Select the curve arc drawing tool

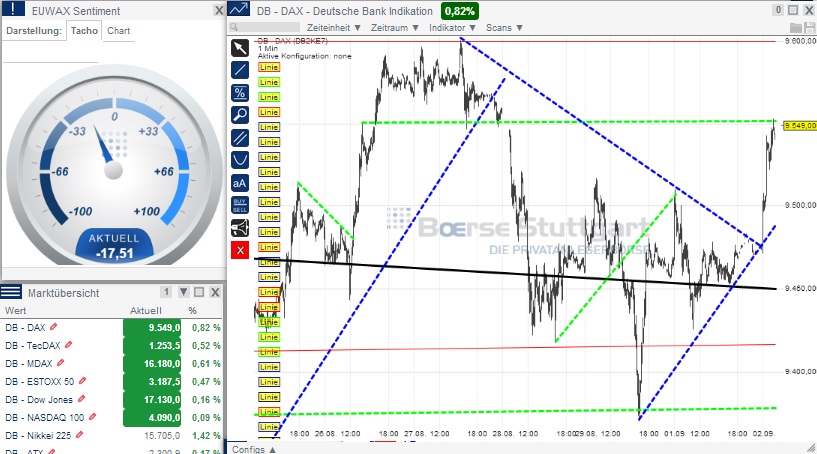(240, 159)
